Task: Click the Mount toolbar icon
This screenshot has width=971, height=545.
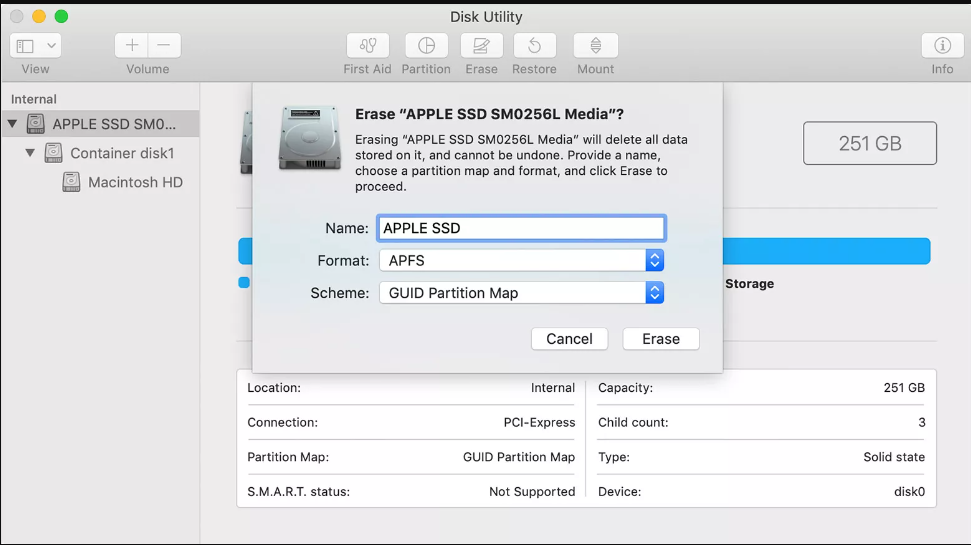Action: [x=596, y=46]
